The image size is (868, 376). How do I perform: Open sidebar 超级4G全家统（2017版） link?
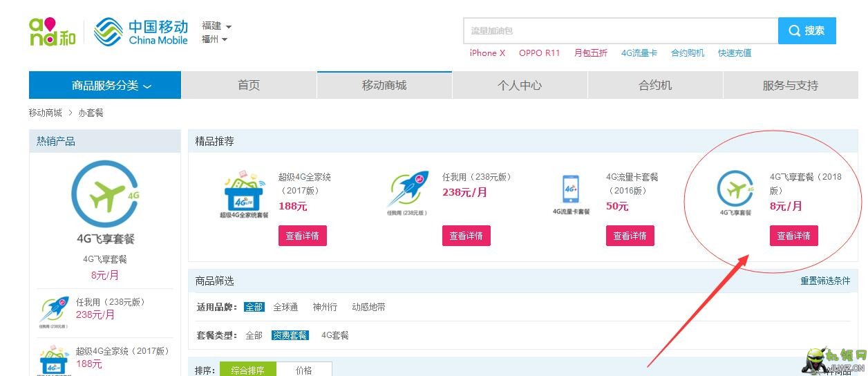point(123,351)
